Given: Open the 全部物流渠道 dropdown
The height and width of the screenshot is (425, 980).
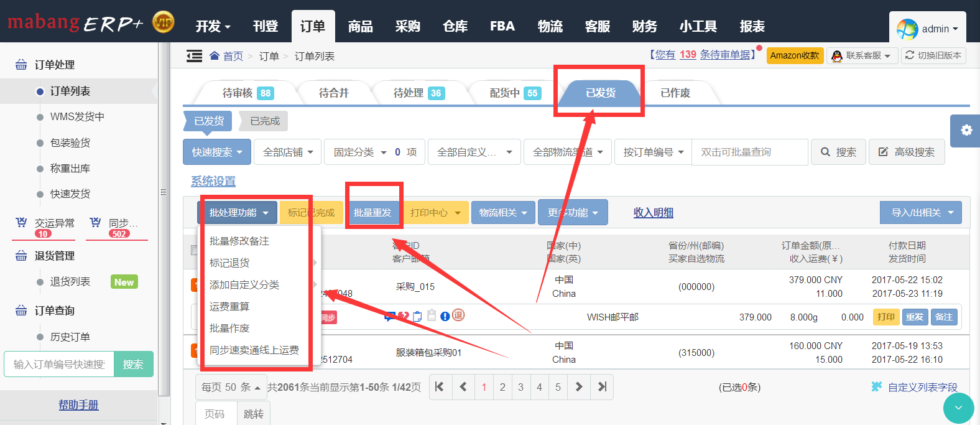Looking at the screenshot, I should click(568, 152).
